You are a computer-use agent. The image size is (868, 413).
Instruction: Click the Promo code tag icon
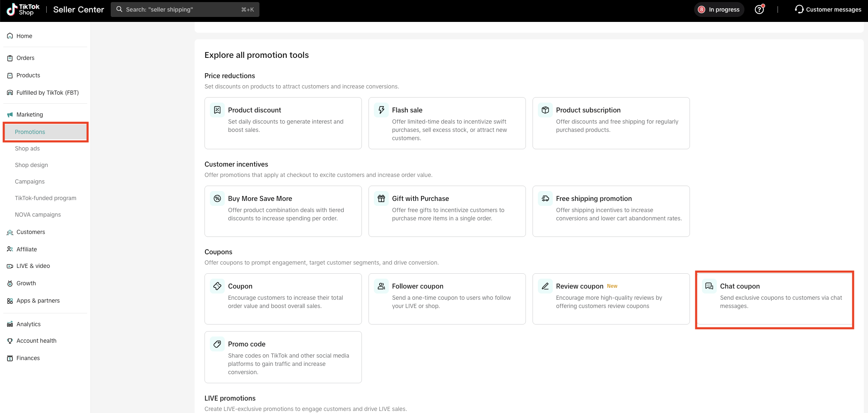pos(217,344)
